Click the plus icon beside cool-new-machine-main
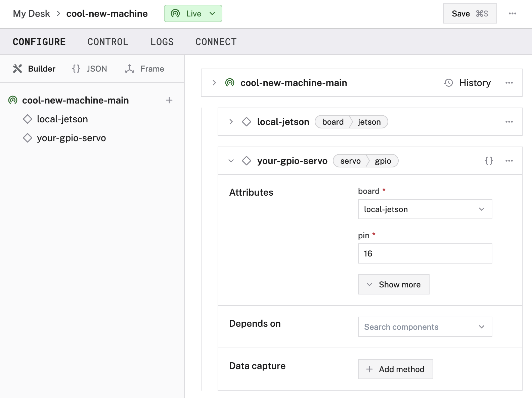The height and width of the screenshot is (398, 532). [169, 100]
